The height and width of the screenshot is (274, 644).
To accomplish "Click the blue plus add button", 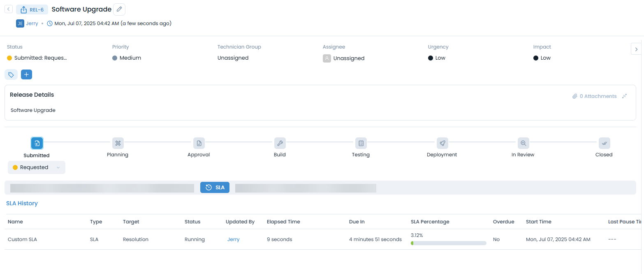I will click(26, 74).
